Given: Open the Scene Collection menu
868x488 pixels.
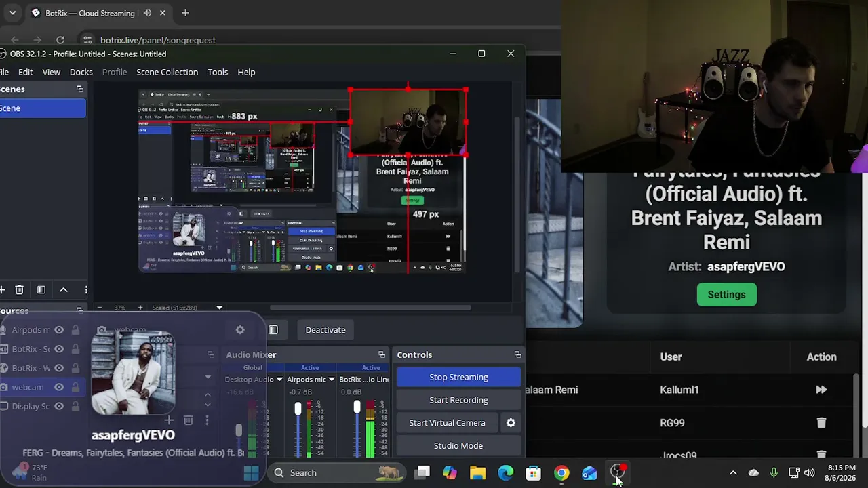Looking at the screenshot, I should click(167, 72).
